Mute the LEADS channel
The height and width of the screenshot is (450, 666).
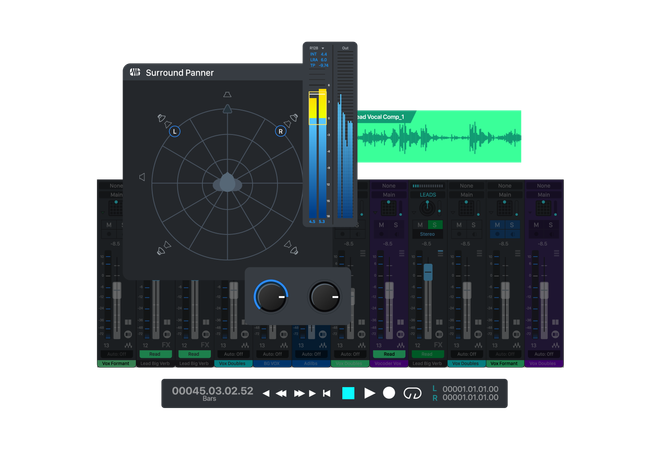click(x=421, y=225)
